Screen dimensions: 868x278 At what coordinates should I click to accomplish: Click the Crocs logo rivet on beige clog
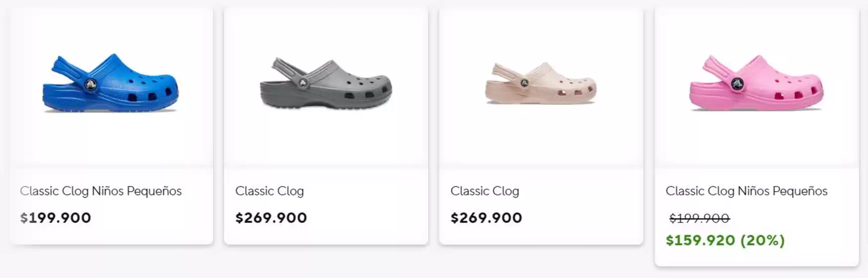pos(524,82)
